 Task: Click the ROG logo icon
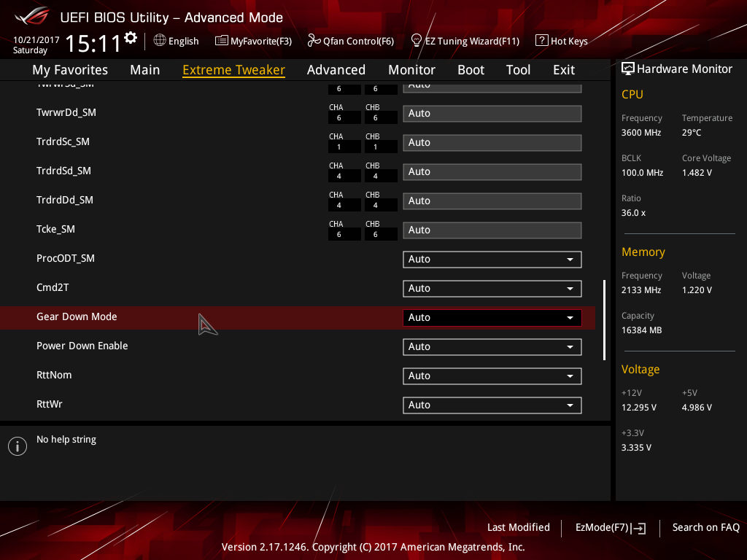(32, 17)
